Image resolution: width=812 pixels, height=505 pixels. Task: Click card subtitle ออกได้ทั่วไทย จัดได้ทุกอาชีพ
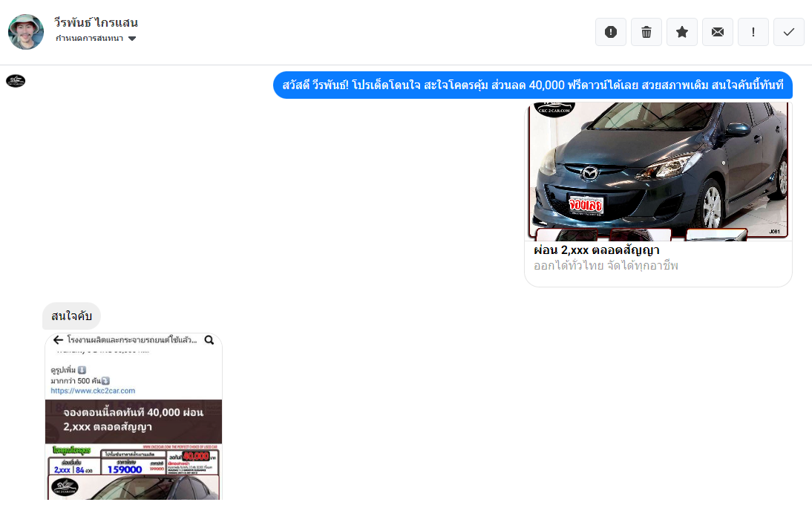click(606, 266)
